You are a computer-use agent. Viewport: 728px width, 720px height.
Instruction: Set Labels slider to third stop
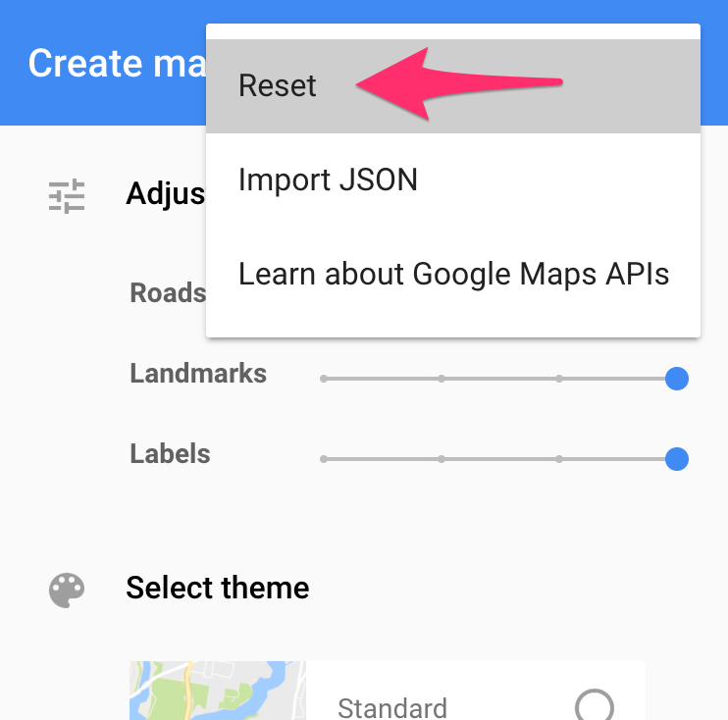pyautogui.click(x=559, y=459)
